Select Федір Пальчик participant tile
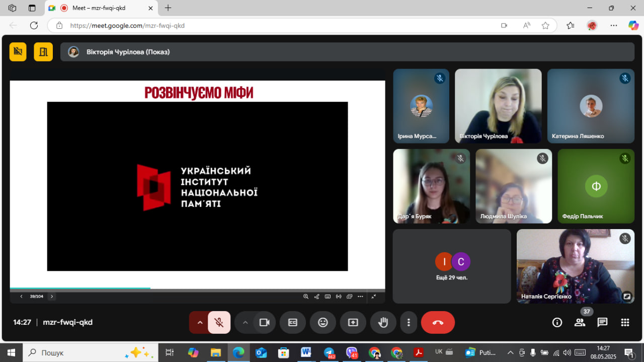The height and width of the screenshot is (362, 644). tap(596, 186)
